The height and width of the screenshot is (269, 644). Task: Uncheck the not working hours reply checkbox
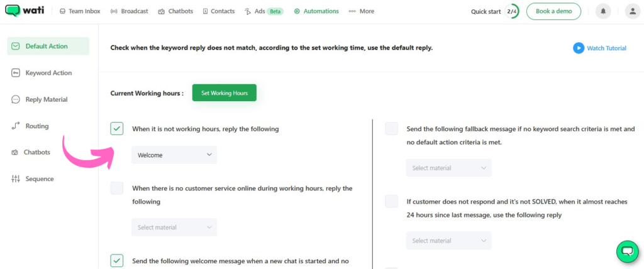117,129
